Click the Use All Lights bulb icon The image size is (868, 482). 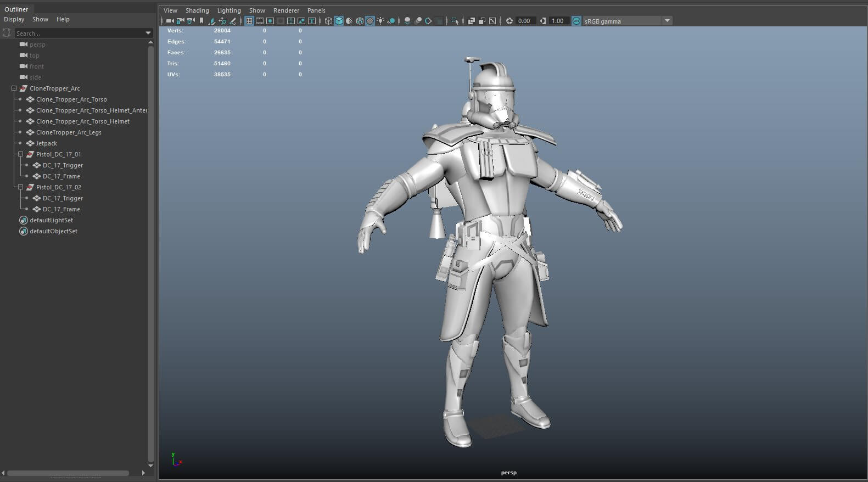380,21
